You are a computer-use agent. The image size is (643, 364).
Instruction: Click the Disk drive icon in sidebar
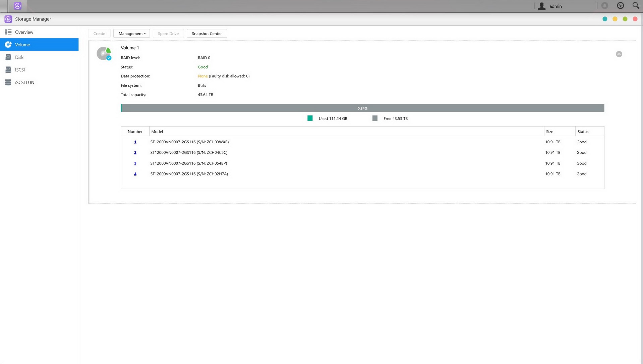pyautogui.click(x=8, y=57)
